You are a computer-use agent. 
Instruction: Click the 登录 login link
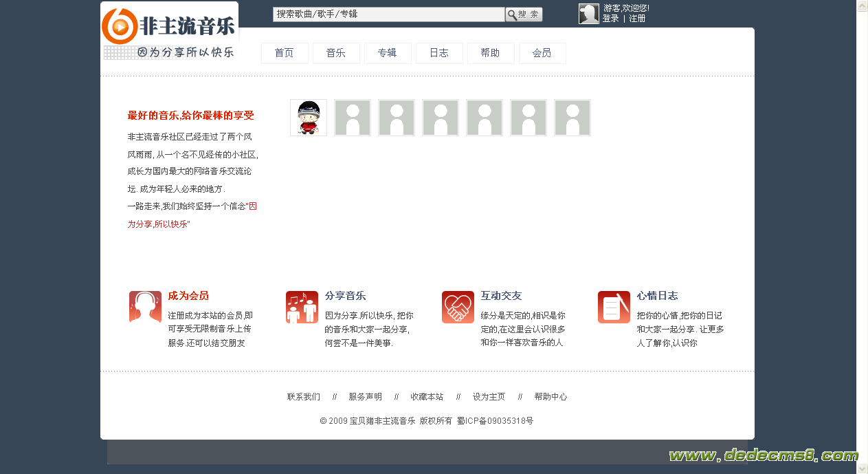(x=610, y=19)
